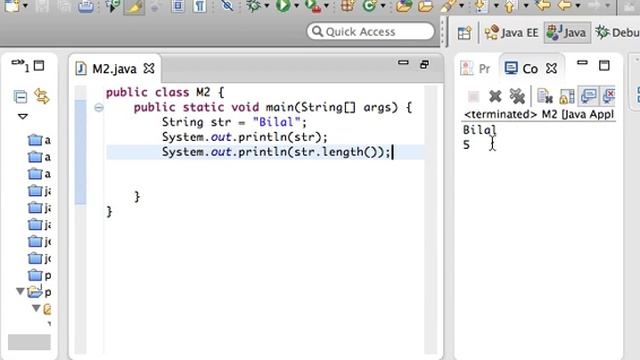Click the Last Edit Location icon
Image resolution: width=640 pixels, height=360 pixels.
pos(543,6)
